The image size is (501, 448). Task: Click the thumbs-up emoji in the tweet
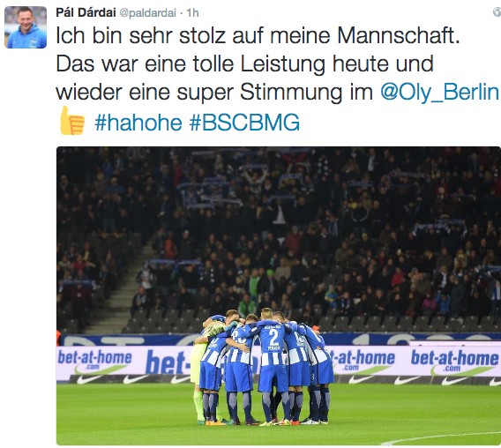(x=72, y=121)
